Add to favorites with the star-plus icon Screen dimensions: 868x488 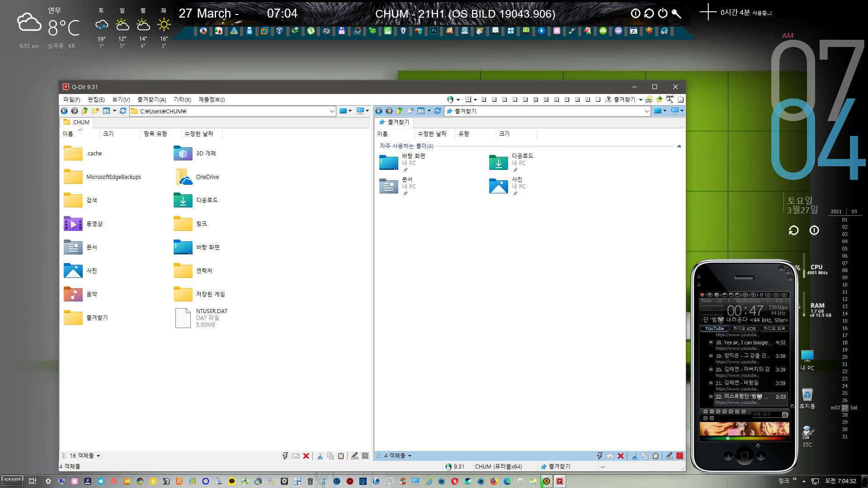click(x=660, y=99)
